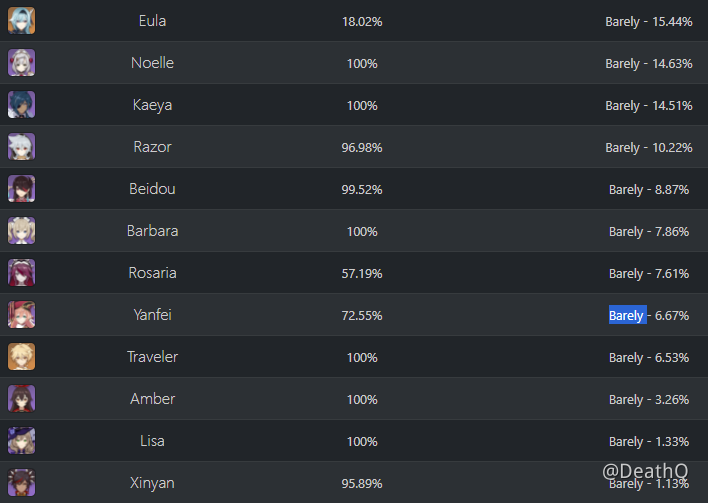This screenshot has height=503, width=708.
Task: Select Kaeya's avatar icon
Action: [x=21, y=105]
